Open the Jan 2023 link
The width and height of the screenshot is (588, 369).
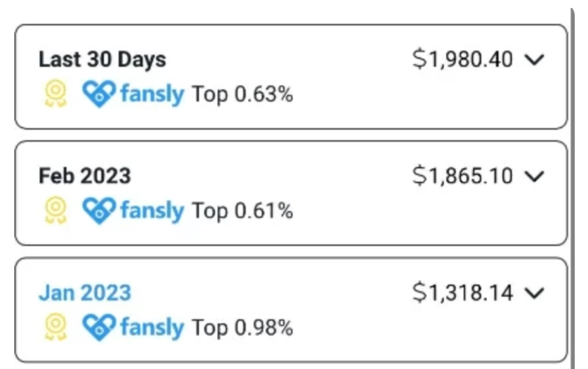[85, 292]
